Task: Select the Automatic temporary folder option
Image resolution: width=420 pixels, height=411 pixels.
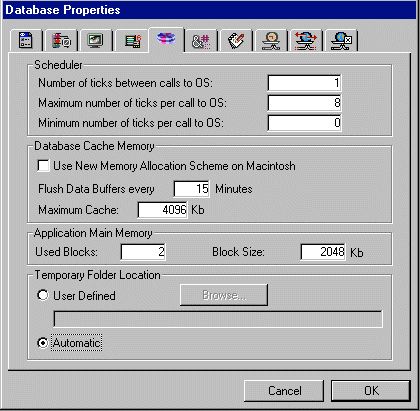Action: click(x=43, y=343)
